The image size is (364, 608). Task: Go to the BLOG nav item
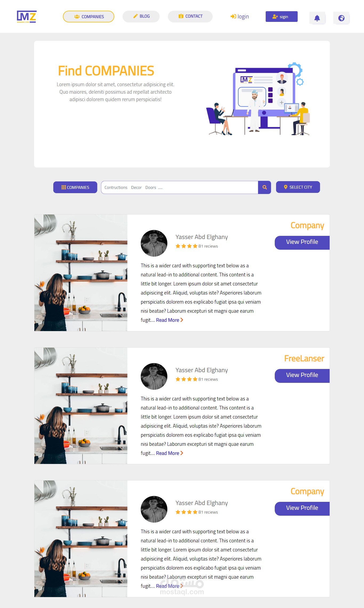point(141,16)
